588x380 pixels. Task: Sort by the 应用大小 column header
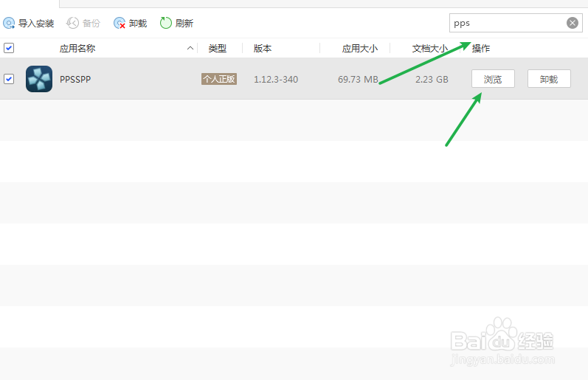(359, 49)
